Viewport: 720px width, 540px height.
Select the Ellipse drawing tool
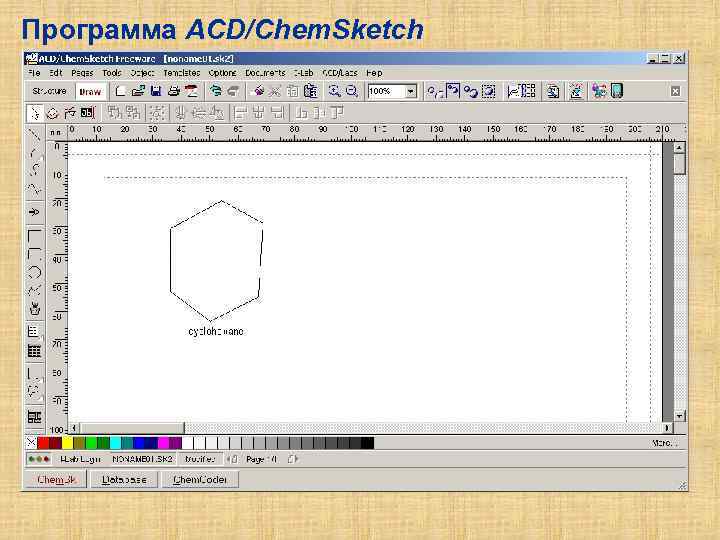point(34,272)
